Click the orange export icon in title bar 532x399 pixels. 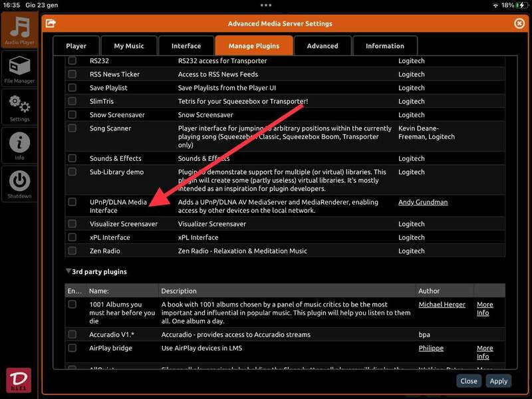(x=51, y=23)
